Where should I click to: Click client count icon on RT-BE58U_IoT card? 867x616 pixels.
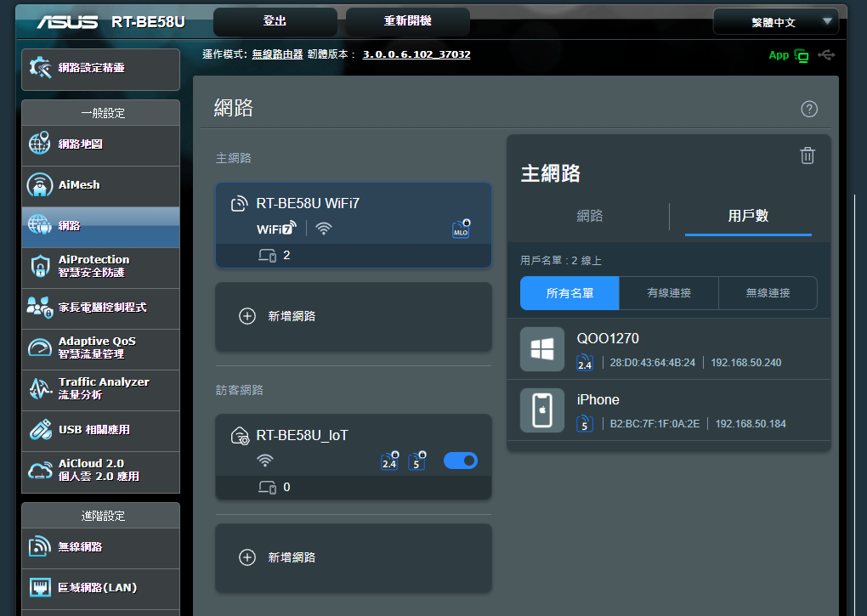tap(268, 487)
